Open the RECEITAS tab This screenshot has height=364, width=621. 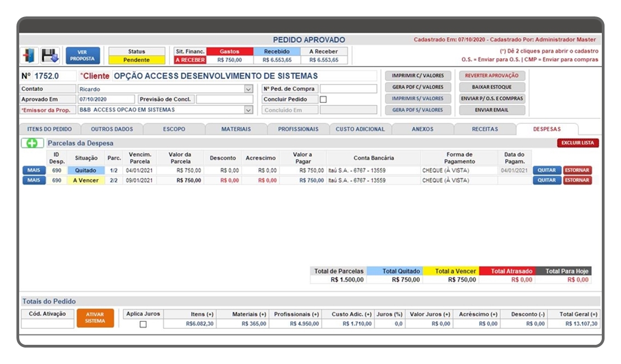point(485,129)
